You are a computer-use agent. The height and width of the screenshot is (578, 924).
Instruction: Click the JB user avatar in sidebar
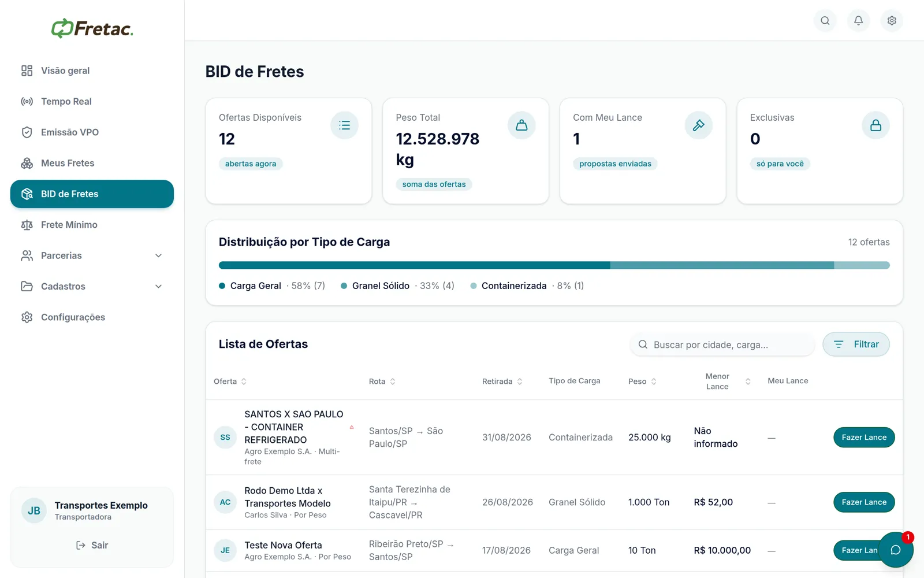pyautogui.click(x=34, y=511)
